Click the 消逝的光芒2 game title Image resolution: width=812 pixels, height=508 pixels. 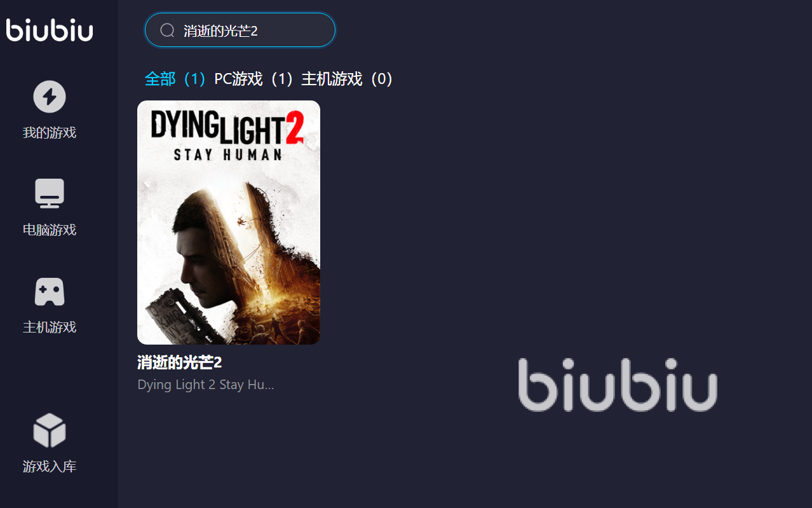click(180, 363)
